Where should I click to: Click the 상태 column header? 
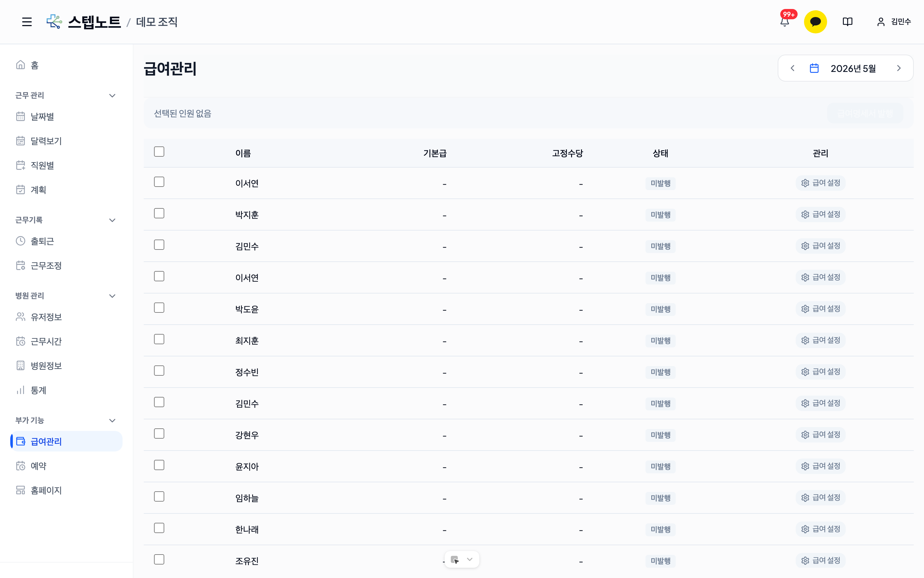pos(661,153)
